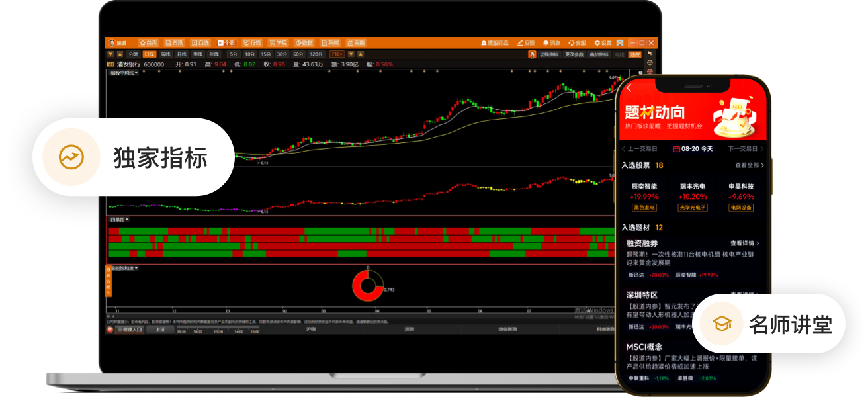Viewport: 868px width, 397px height.
Task: Click the 便捷入口 quick entry button
Action: coord(128,329)
